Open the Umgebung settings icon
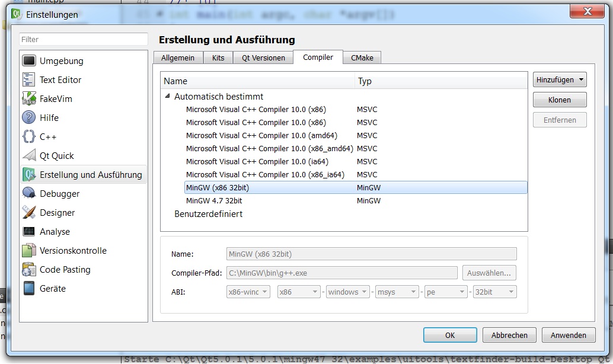This screenshot has height=364, width=613. 29,60
